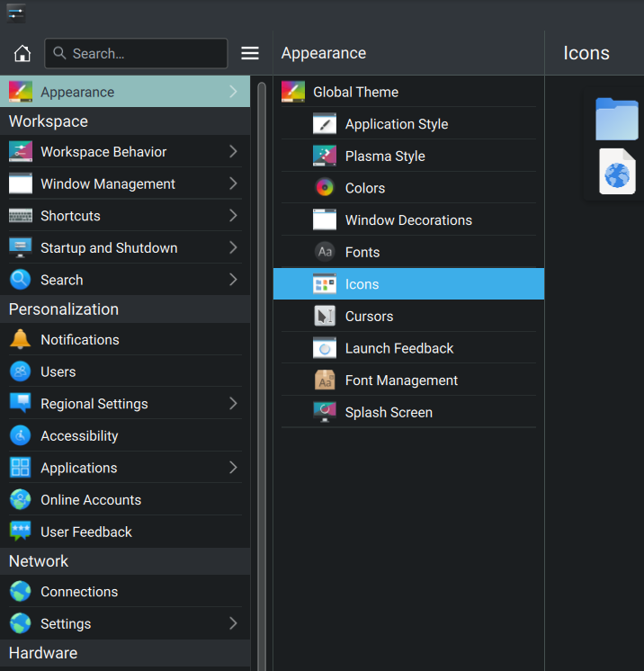
Task: Expand Workspace Behavior chevron
Action: [233, 151]
